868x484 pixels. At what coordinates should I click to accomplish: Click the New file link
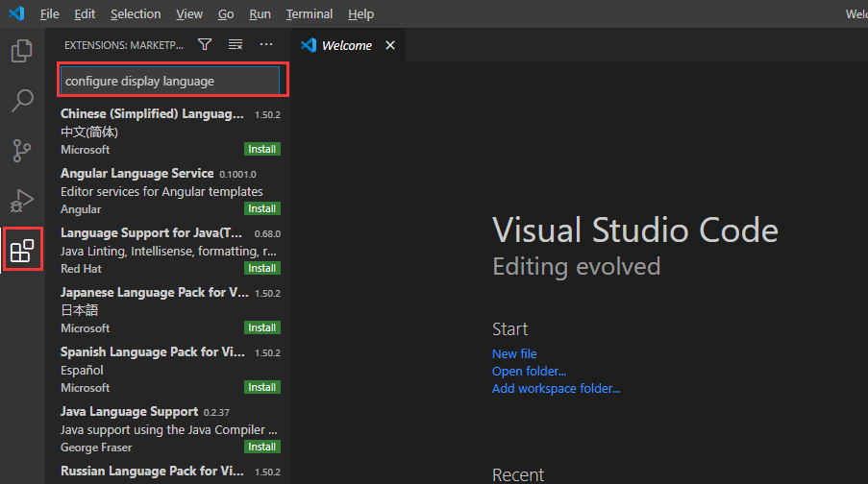(514, 353)
